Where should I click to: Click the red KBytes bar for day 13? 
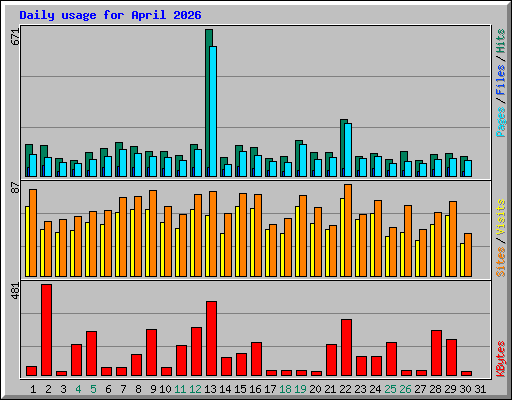tap(211, 339)
